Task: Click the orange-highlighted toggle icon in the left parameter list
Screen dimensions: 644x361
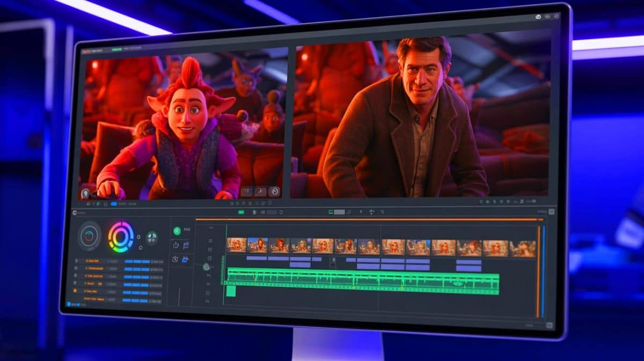Action: point(75,291)
